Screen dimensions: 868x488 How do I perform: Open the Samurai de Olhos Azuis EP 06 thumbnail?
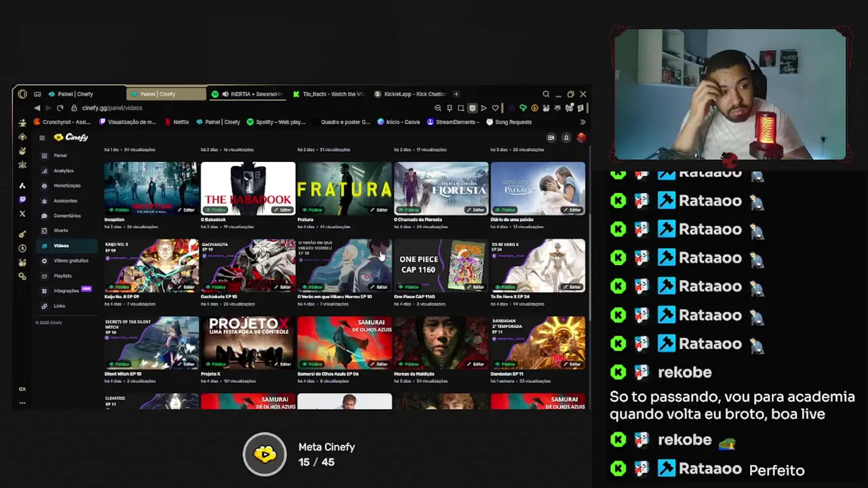[344, 342]
